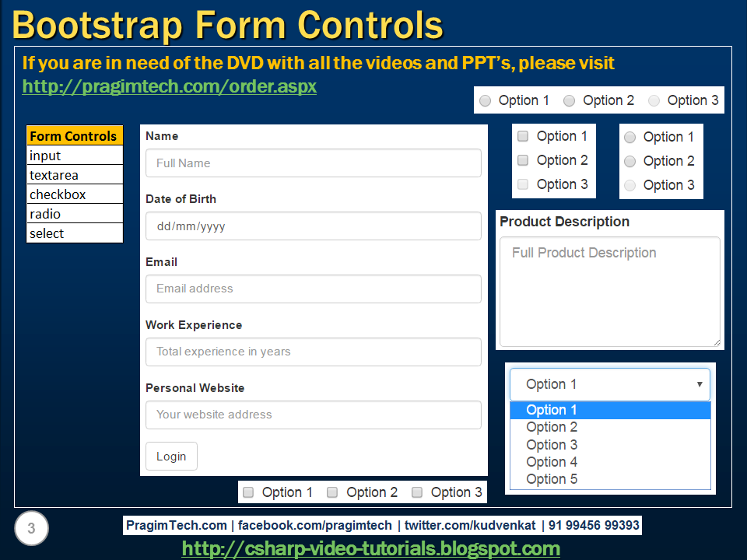
Task: Open the select dropdown showing Option 1
Action: point(609,383)
